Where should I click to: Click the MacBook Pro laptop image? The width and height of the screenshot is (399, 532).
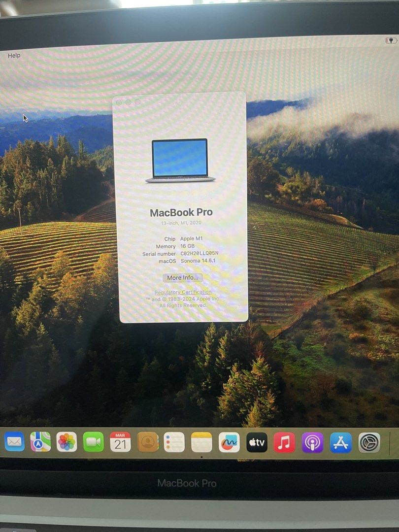[x=180, y=160]
